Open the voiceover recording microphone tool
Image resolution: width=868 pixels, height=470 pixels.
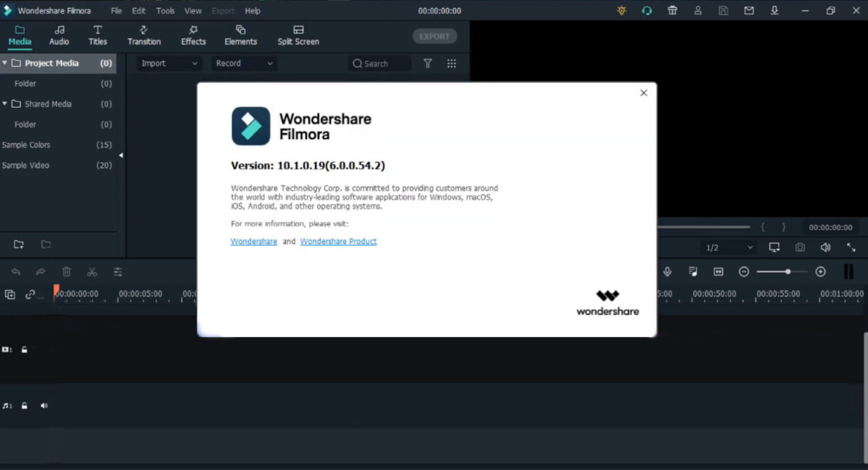pyautogui.click(x=667, y=272)
